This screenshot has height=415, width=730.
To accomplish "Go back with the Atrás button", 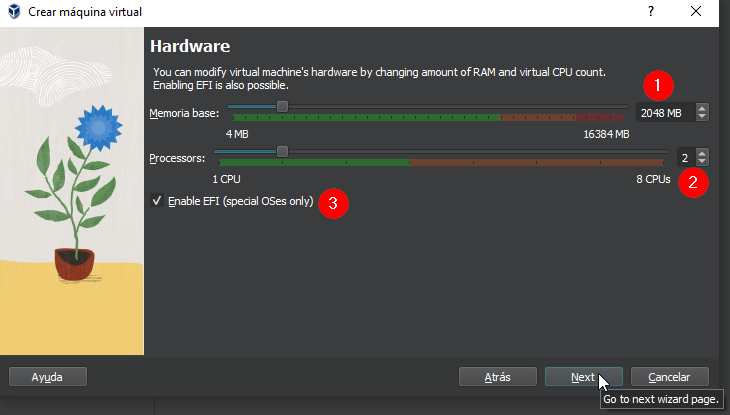I will (497, 377).
